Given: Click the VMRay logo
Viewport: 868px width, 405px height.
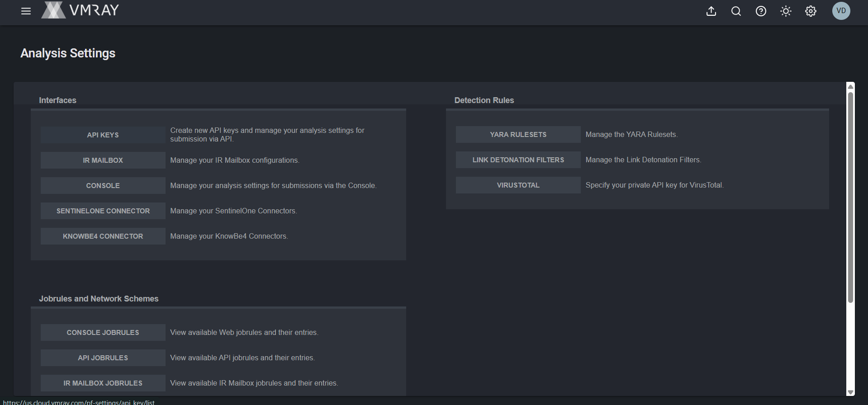Looking at the screenshot, I should pyautogui.click(x=80, y=10).
